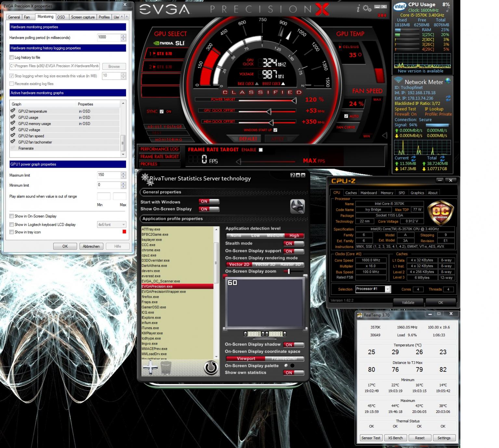Image resolution: width=499 pixels, height=448 pixels.
Task: Click the On-Screen Display zoom slider
Action: coord(289,271)
